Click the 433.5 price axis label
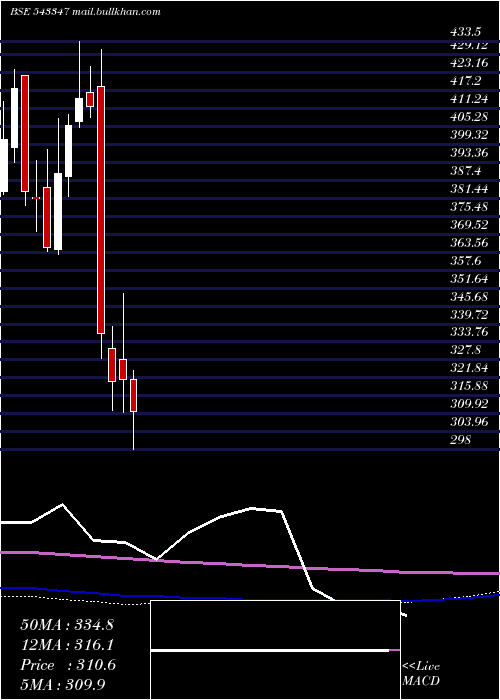Screen dimensions: 500x700 coord(466,32)
